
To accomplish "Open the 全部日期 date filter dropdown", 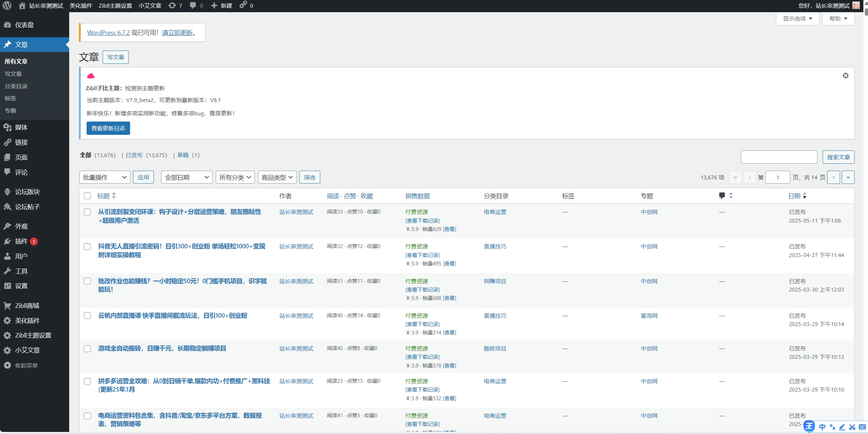I will [187, 177].
